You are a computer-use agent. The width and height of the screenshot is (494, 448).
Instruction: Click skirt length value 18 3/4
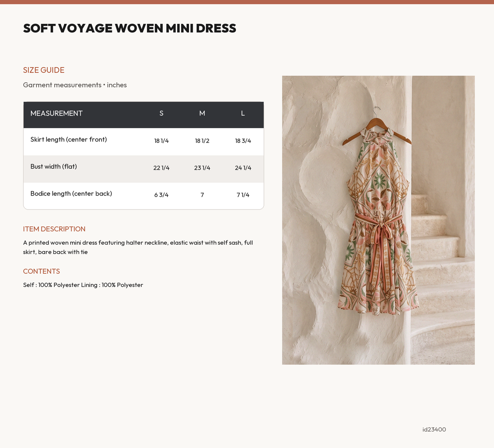click(243, 141)
